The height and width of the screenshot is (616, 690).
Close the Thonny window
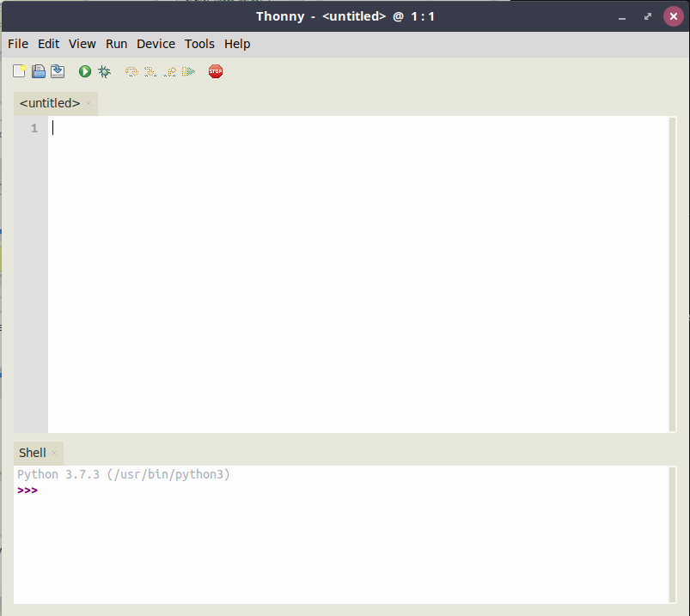674,16
